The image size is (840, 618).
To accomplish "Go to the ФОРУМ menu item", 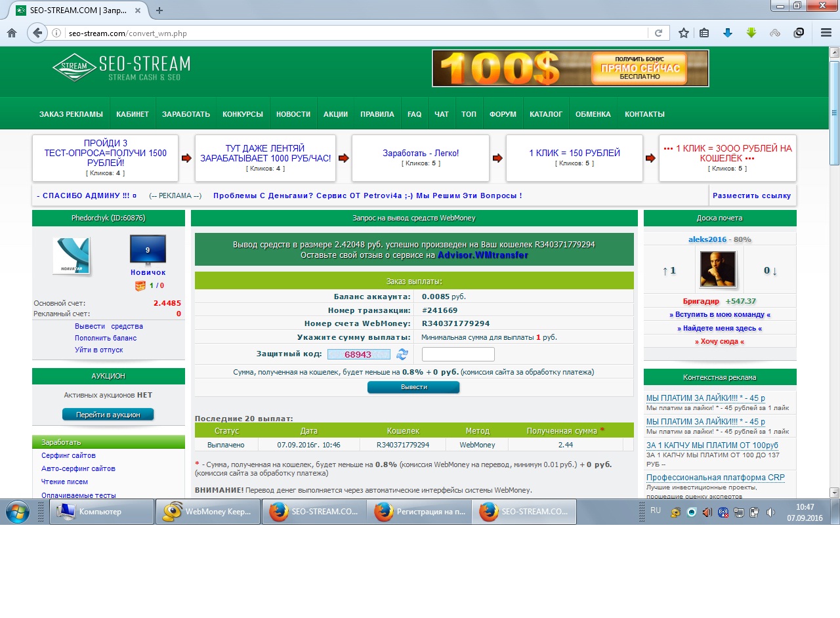I will tap(503, 114).
